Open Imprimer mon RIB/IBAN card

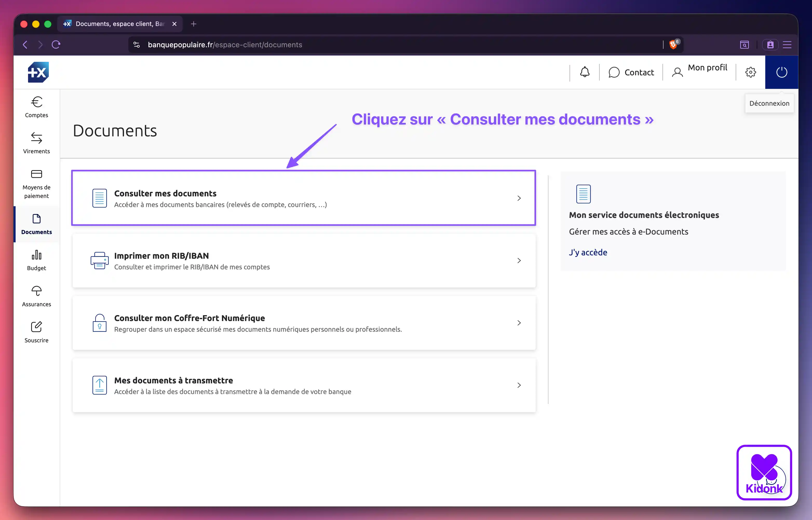(x=304, y=261)
